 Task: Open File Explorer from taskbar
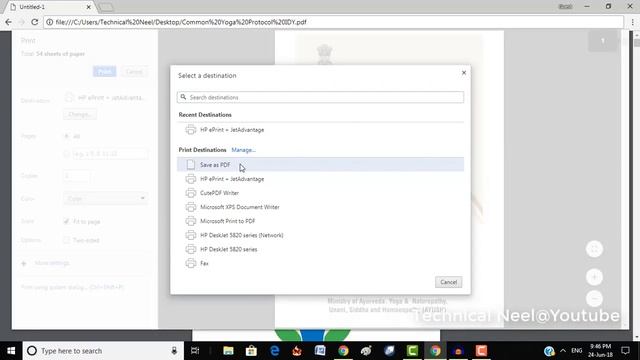click(228, 351)
